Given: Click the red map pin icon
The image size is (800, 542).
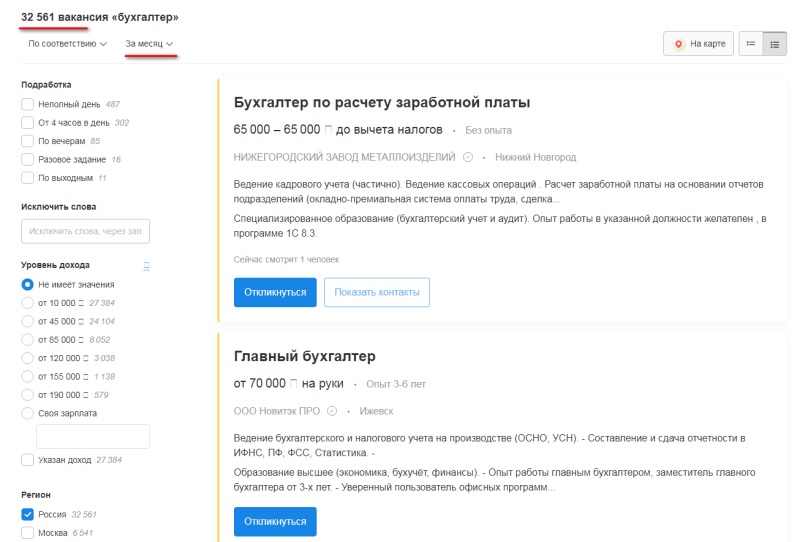Looking at the screenshot, I should pyautogui.click(x=678, y=44).
